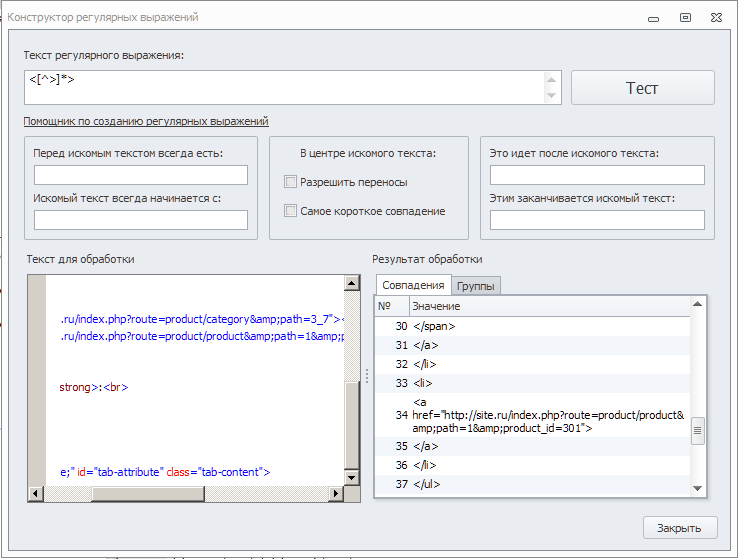738x559 pixels.
Task: Click source text scroll up arrow
Action: tap(351, 284)
